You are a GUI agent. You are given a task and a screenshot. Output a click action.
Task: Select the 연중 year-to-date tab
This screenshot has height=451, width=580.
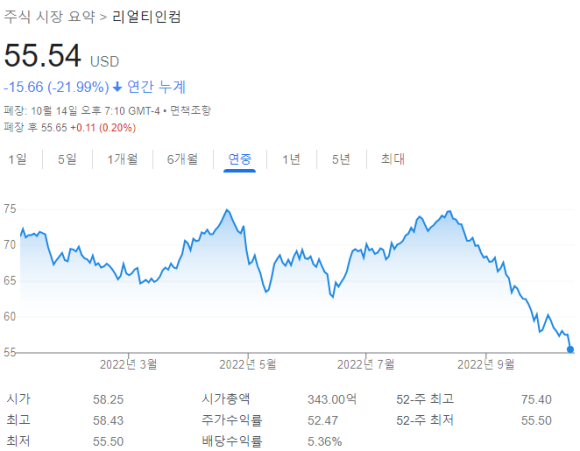(240, 159)
